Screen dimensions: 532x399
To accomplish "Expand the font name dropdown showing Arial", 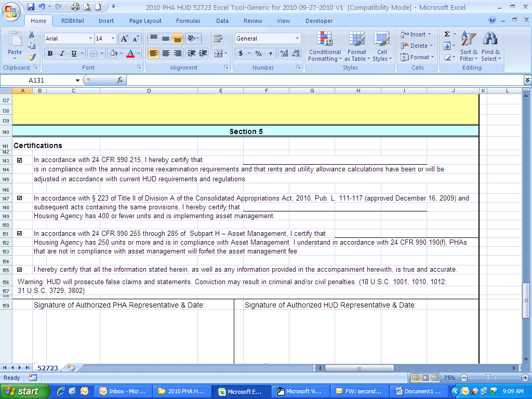I will (90, 38).
